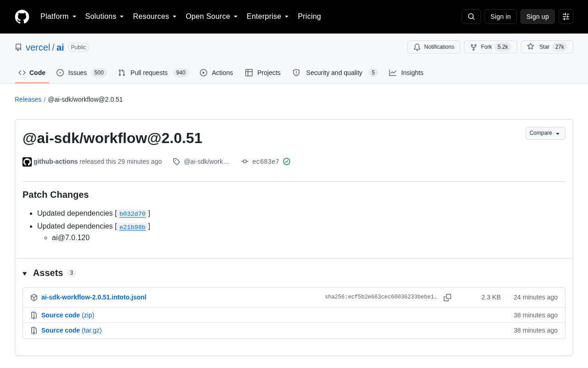Image resolution: width=588 pixels, height=368 pixels.
Task: Open the vercel owner link
Action: pyautogui.click(x=38, y=47)
